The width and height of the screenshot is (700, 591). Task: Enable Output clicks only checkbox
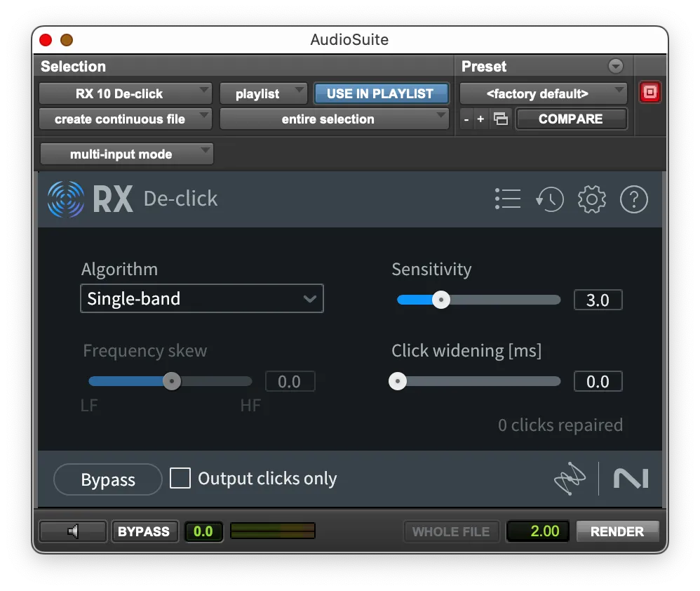pyautogui.click(x=180, y=478)
